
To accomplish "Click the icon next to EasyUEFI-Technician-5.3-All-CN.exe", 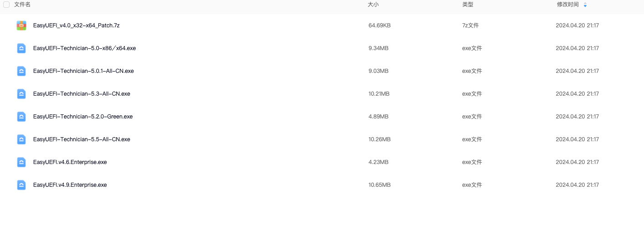I will tap(21, 94).
